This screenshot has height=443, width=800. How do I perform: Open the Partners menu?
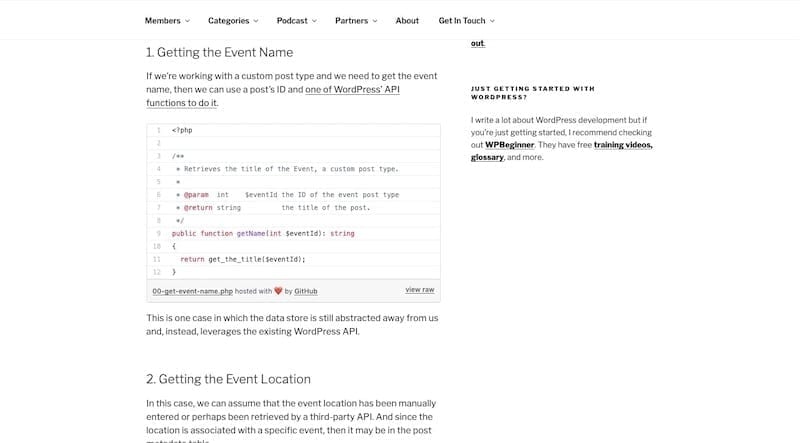coord(351,20)
